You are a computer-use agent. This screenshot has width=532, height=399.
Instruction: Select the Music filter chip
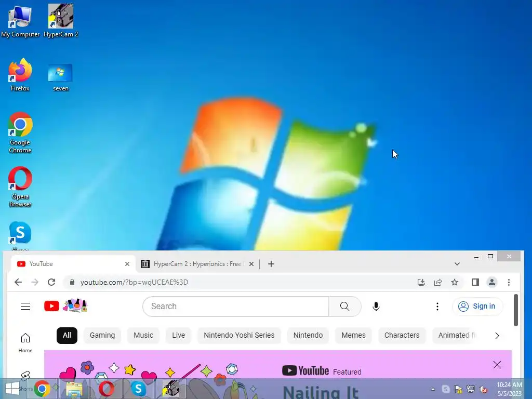click(143, 335)
